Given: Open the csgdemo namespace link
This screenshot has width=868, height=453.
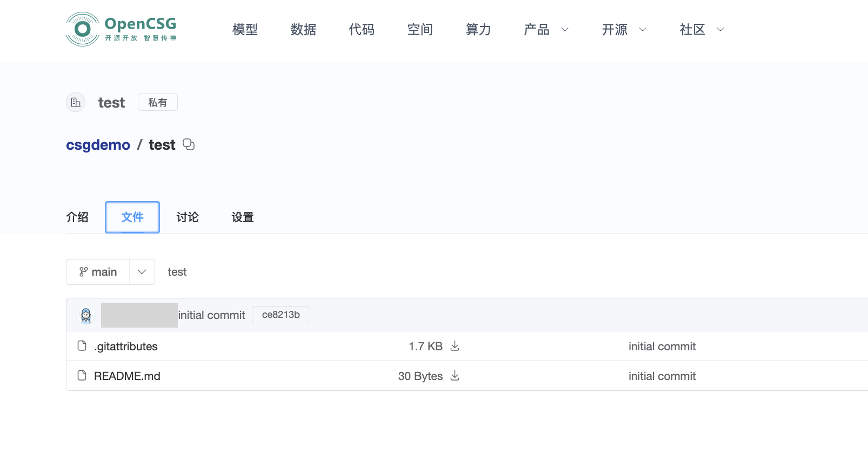Looking at the screenshot, I should [98, 145].
